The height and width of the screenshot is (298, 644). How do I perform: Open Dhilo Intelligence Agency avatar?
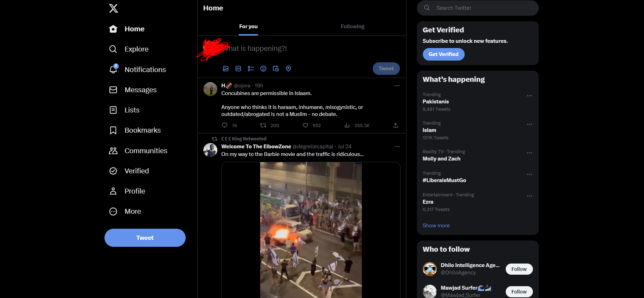coord(430,269)
